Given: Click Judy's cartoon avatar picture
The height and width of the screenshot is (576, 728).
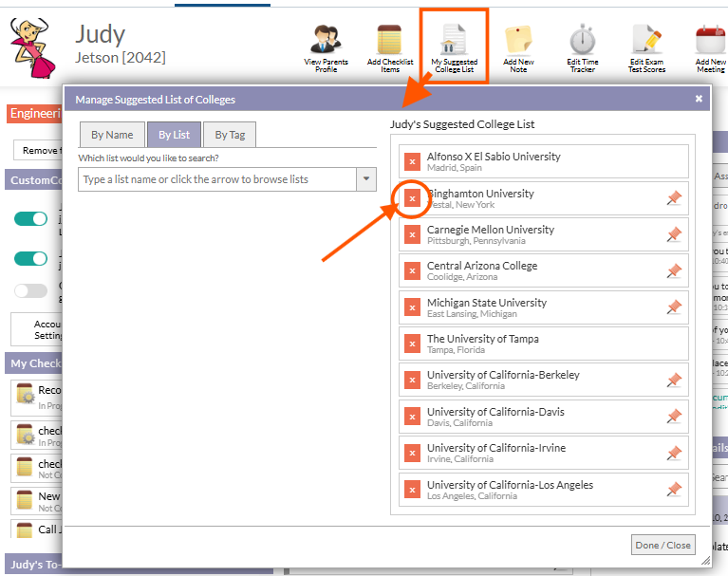Looking at the screenshot, I should (32, 47).
